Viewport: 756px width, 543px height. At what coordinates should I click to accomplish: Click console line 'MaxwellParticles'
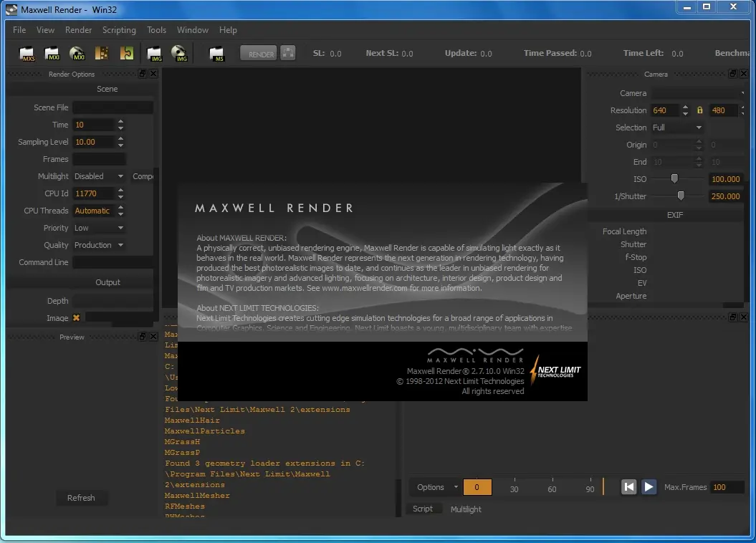[x=204, y=431]
